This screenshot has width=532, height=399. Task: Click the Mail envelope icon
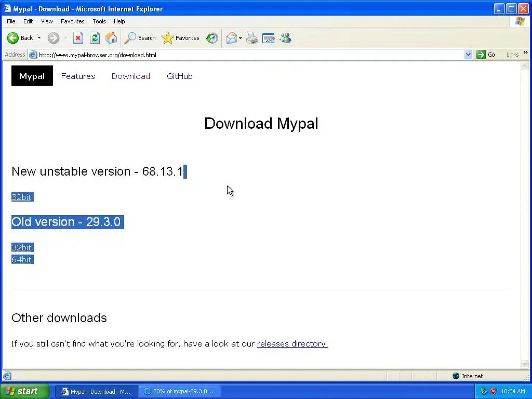tap(232, 38)
